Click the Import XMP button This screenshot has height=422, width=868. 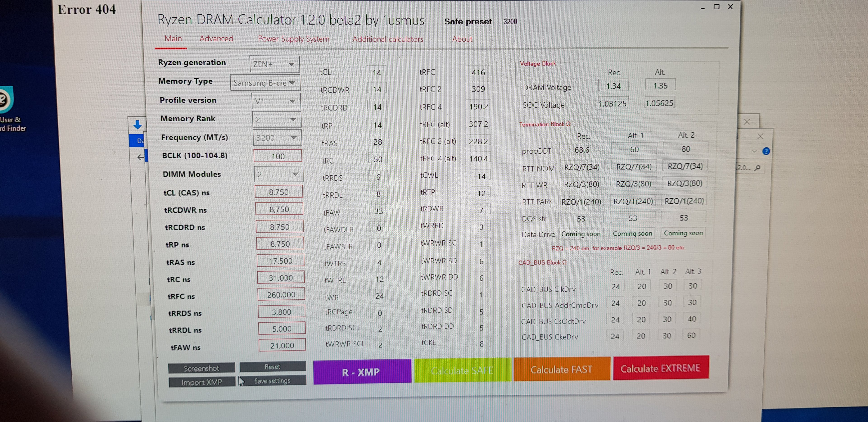point(201,382)
